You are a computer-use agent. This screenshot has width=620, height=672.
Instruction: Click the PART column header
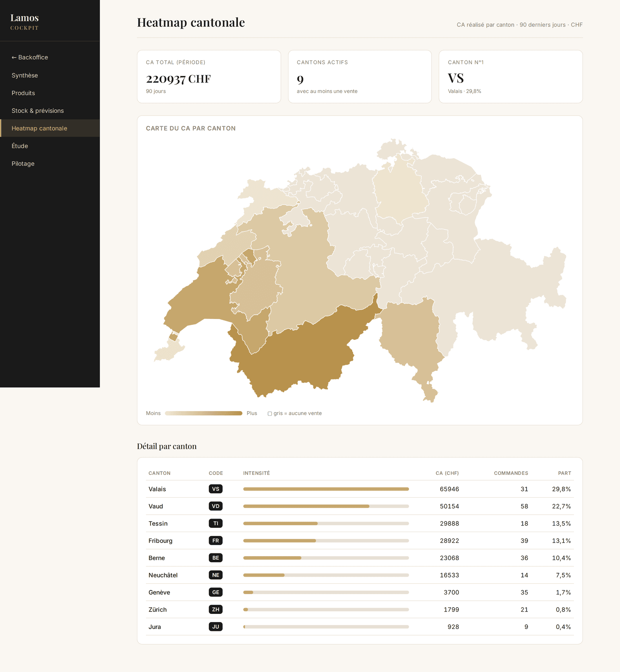tap(565, 473)
